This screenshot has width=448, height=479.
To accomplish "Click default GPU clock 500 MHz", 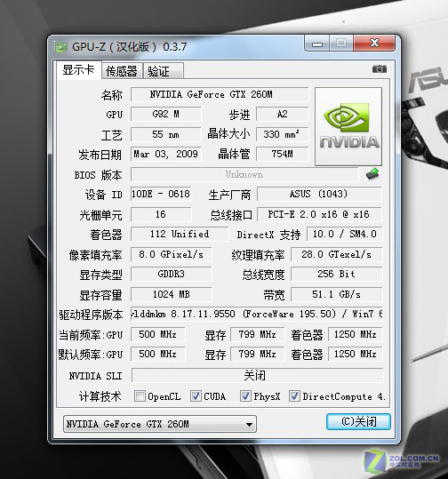I will coord(157,354).
